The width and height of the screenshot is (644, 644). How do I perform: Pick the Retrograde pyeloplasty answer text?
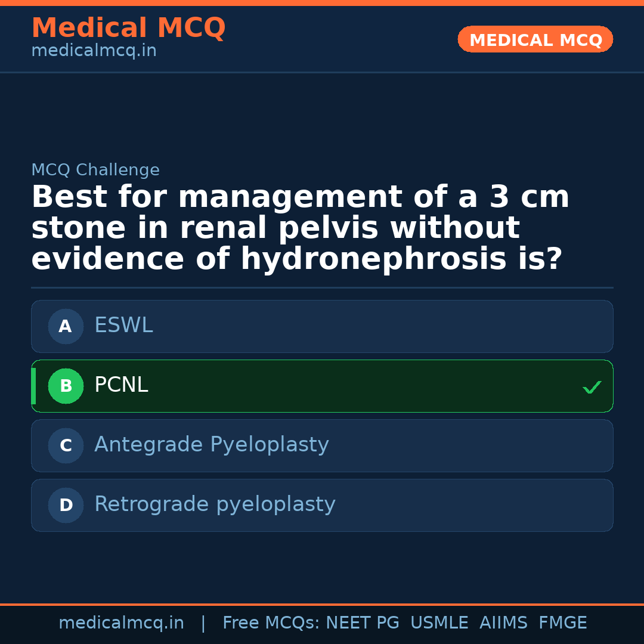pyautogui.click(x=215, y=504)
